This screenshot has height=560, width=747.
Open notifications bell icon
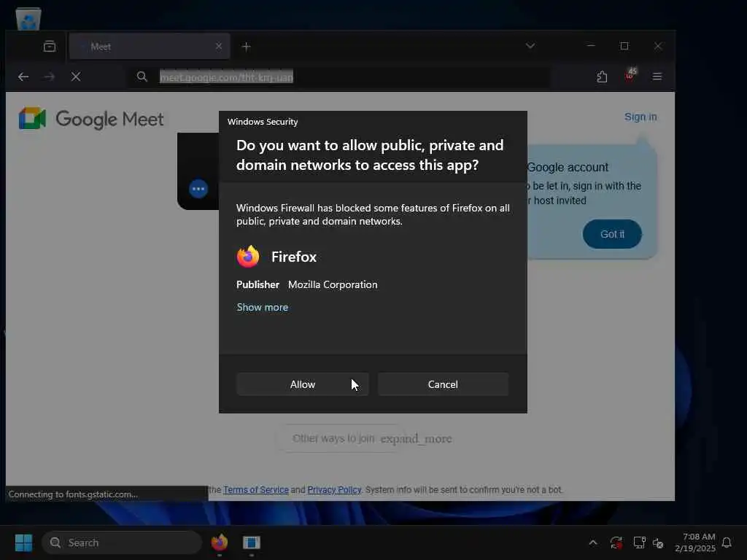click(727, 542)
